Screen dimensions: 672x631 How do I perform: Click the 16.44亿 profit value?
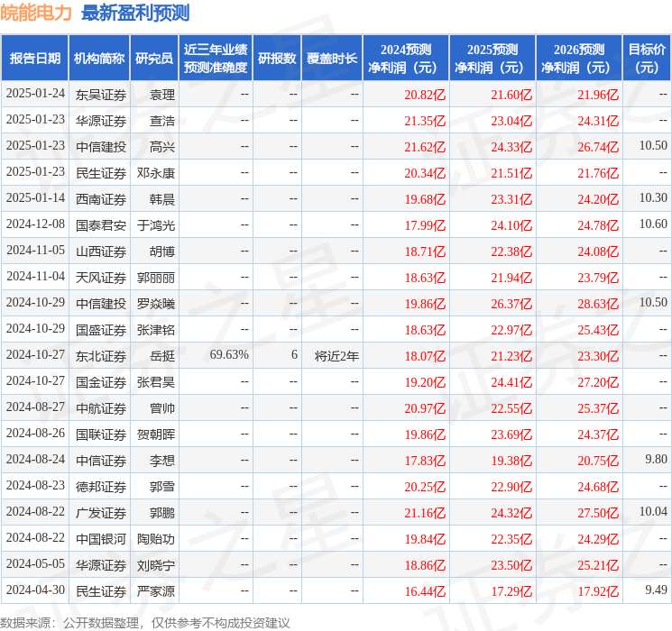(x=425, y=591)
